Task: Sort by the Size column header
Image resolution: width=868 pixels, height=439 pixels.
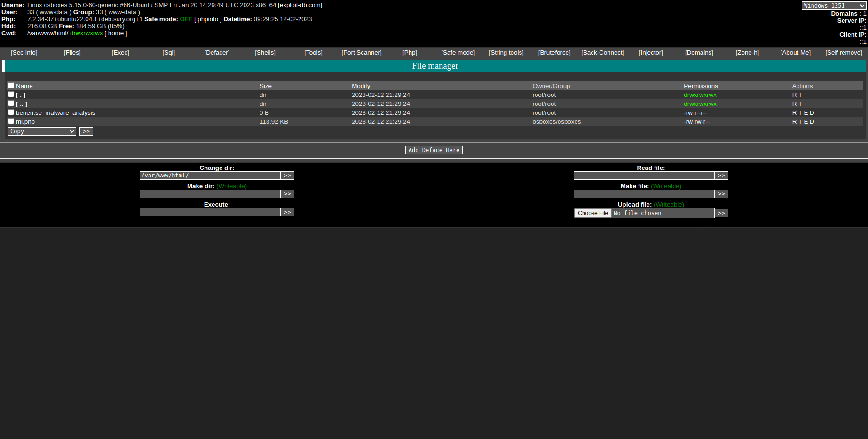Action: 266,86
